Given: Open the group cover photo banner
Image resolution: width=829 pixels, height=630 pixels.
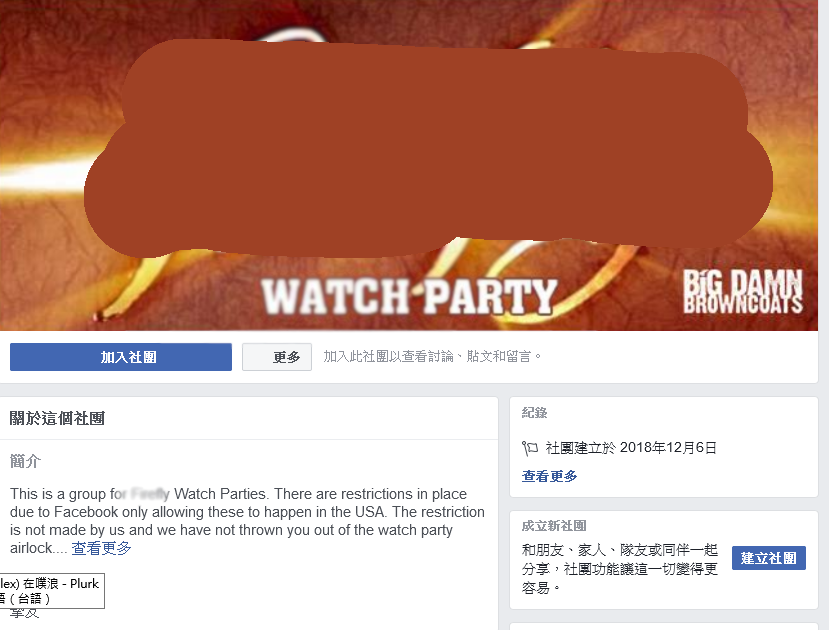Looking at the screenshot, I should click(409, 165).
